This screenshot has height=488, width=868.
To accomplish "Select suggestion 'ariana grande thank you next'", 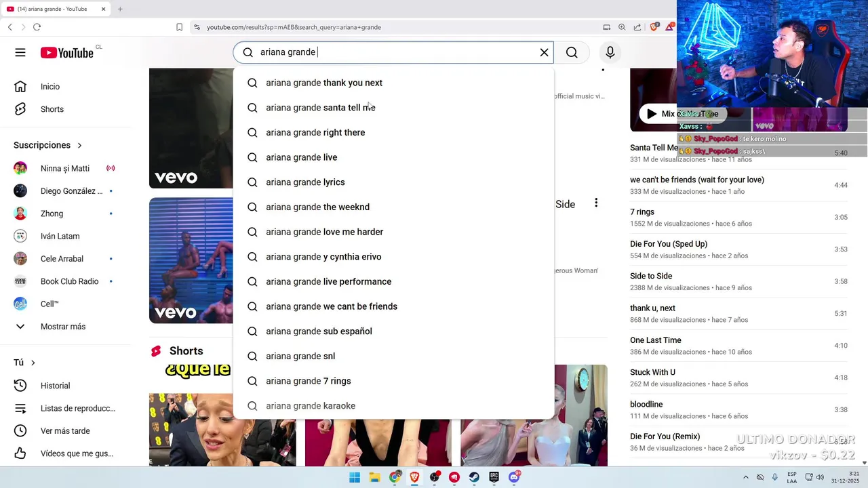I will (393, 83).
